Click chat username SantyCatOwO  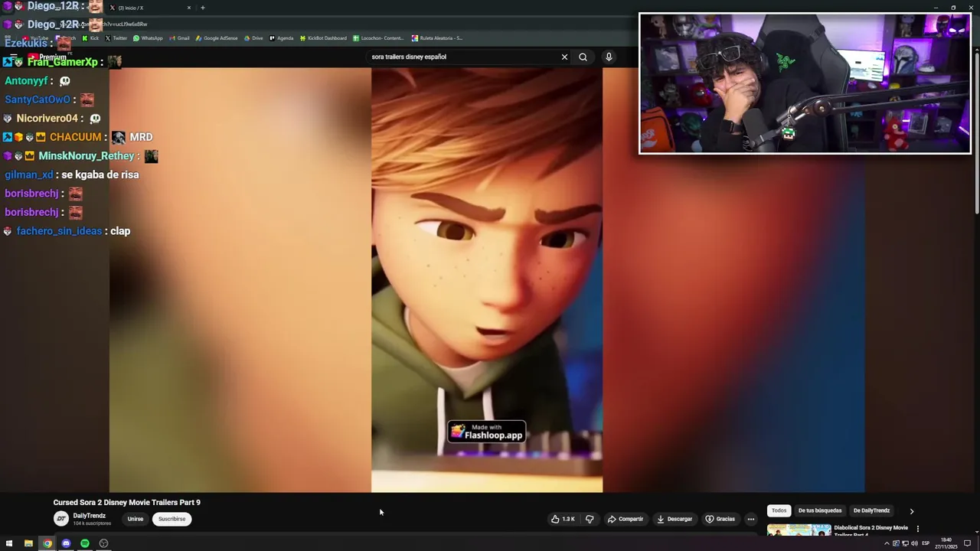click(x=38, y=99)
